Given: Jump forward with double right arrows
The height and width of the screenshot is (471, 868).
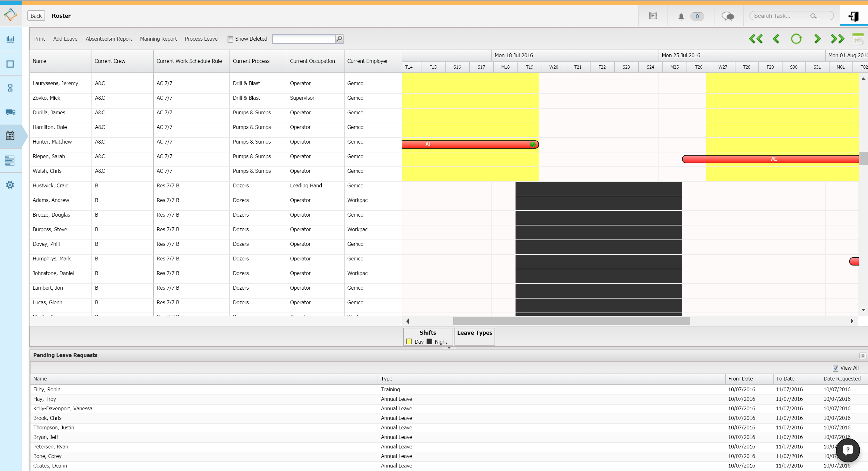Looking at the screenshot, I should pyautogui.click(x=837, y=39).
